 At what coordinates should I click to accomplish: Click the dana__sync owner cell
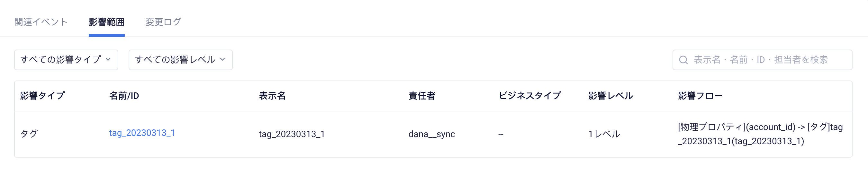pos(432,134)
